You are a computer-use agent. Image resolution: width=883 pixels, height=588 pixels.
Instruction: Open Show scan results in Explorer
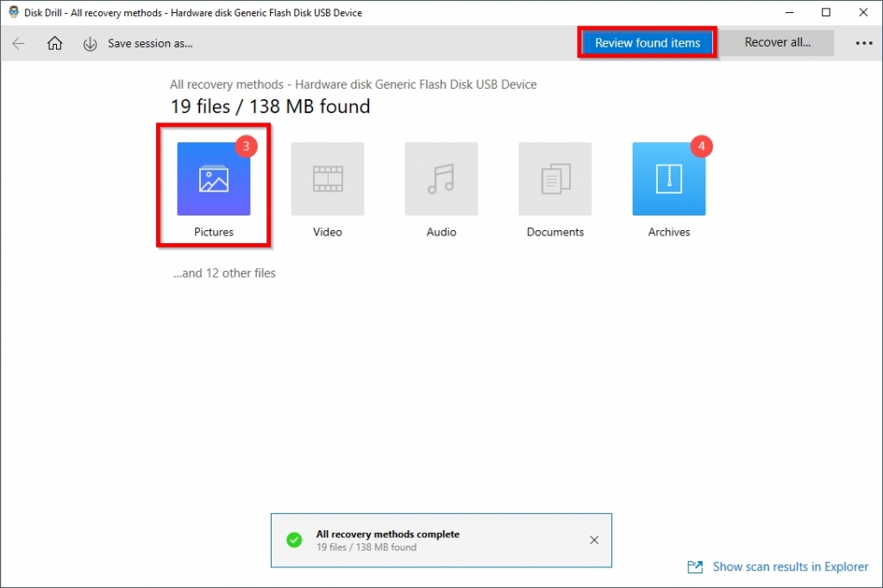[x=790, y=566]
